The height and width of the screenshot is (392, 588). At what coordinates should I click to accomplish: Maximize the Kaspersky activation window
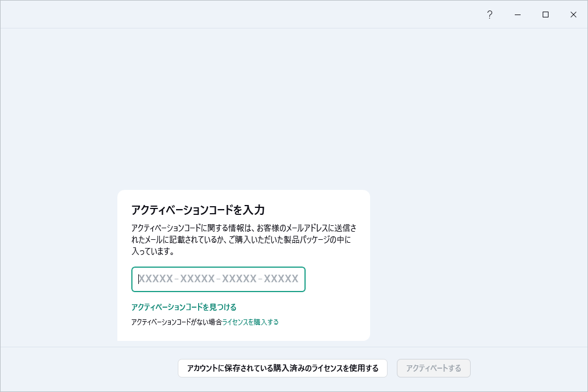(x=545, y=15)
